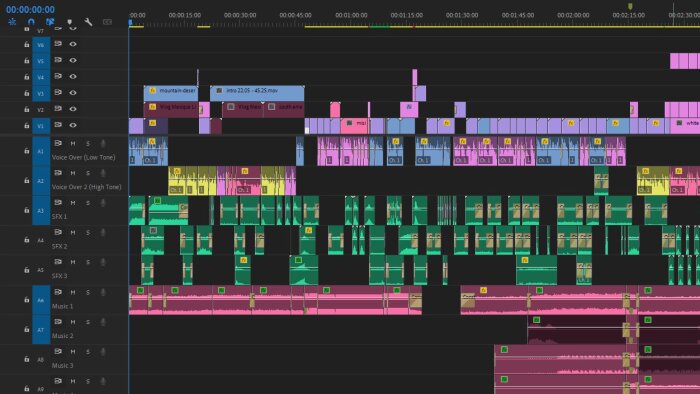The width and height of the screenshot is (700, 394).
Task: Solo Voice Over (Low Tone) track
Action: pyautogui.click(x=88, y=144)
